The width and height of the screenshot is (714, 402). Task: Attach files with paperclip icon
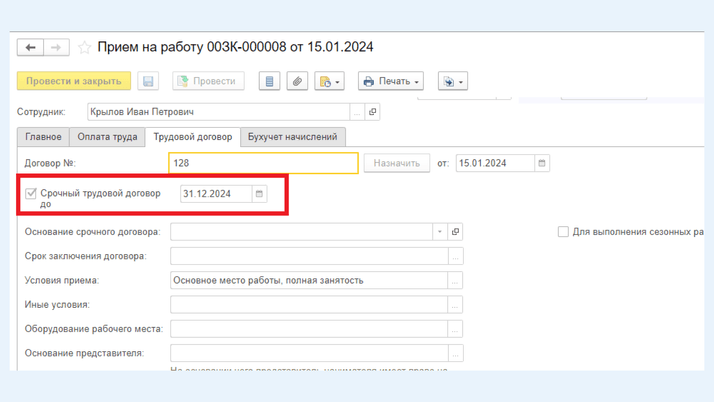pyautogui.click(x=297, y=81)
